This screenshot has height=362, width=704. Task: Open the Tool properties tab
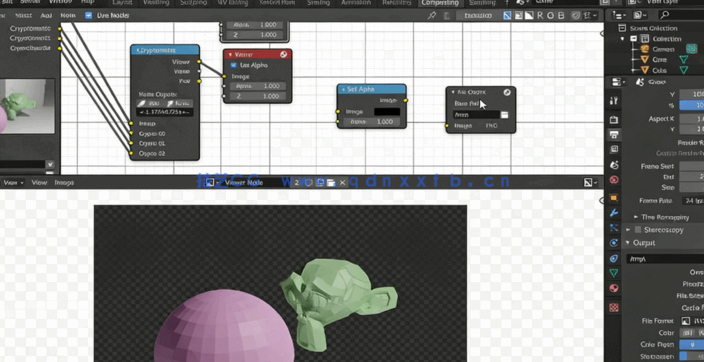point(614,101)
